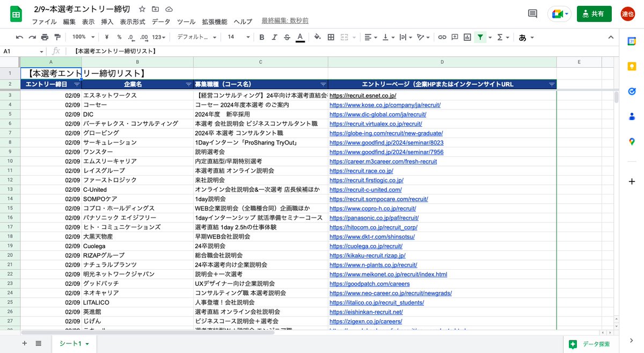Open the データ menu

pos(161,21)
